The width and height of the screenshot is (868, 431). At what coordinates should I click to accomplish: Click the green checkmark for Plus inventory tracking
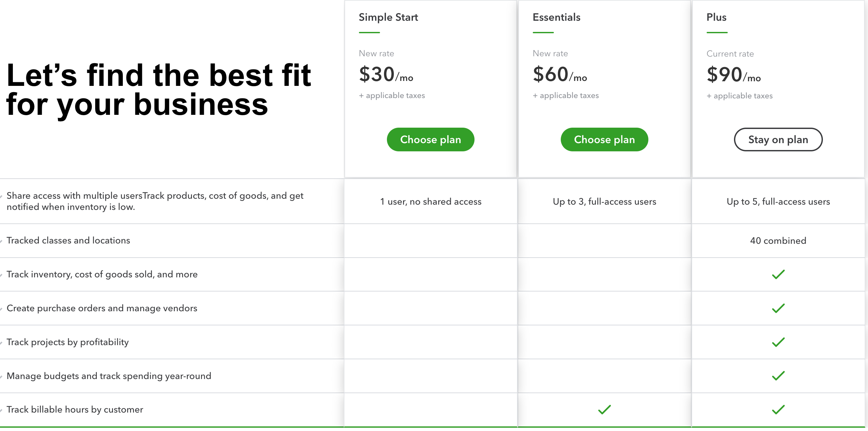(x=778, y=275)
